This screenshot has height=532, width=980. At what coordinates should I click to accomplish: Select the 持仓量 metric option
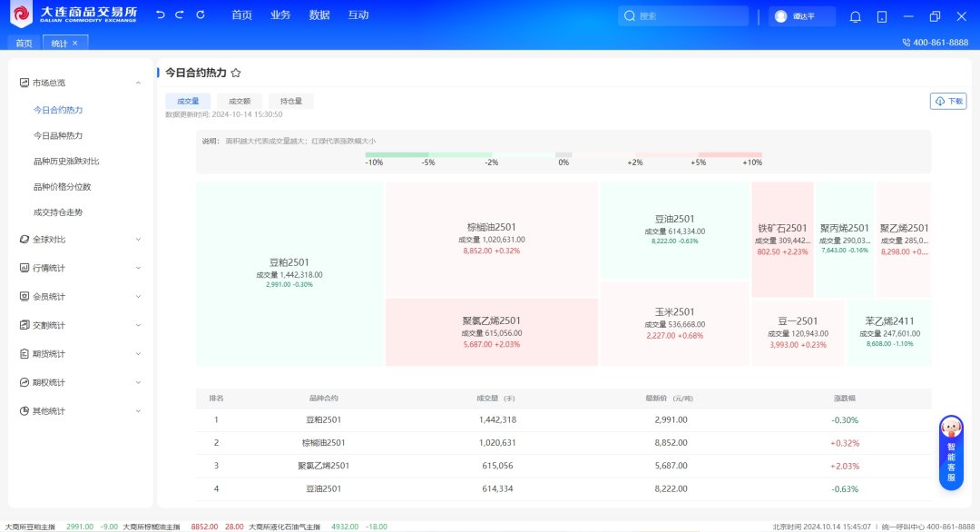click(x=291, y=101)
